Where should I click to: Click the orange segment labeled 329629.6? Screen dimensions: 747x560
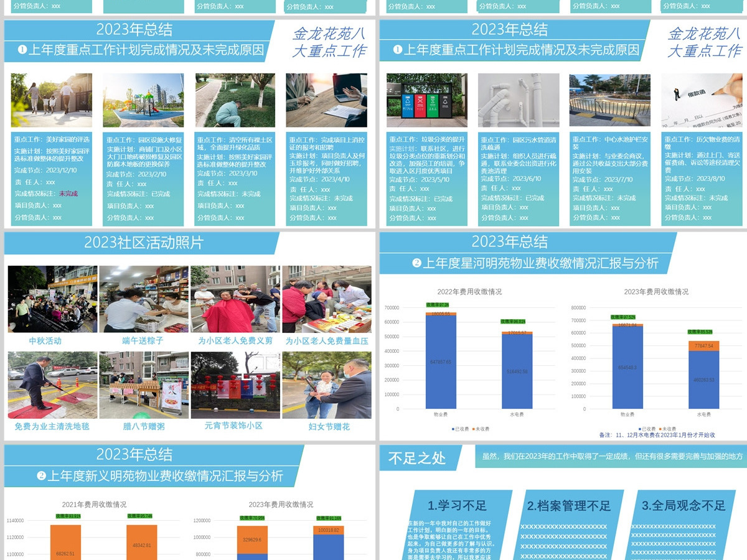tap(252, 540)
